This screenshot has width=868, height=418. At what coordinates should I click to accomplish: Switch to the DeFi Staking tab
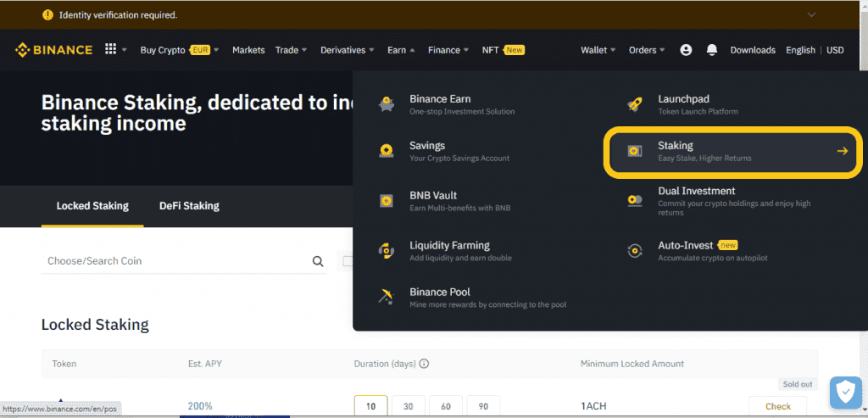point(189,206)
